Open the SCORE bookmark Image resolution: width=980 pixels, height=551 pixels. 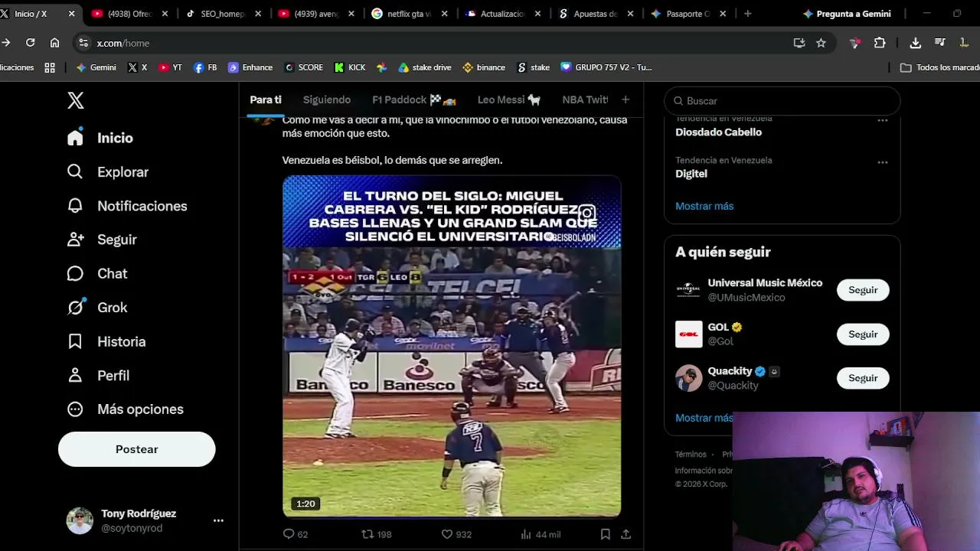[x=304, y=67]
